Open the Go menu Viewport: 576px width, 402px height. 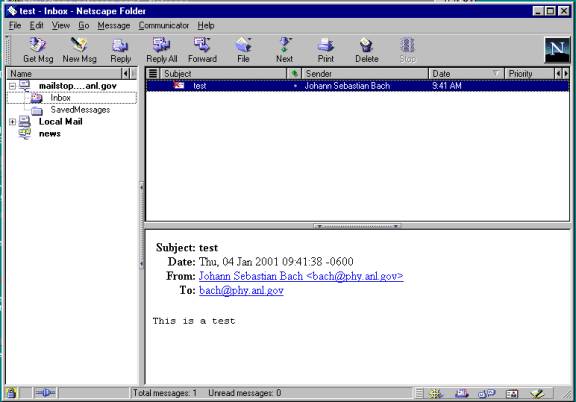tap(84, 25)
